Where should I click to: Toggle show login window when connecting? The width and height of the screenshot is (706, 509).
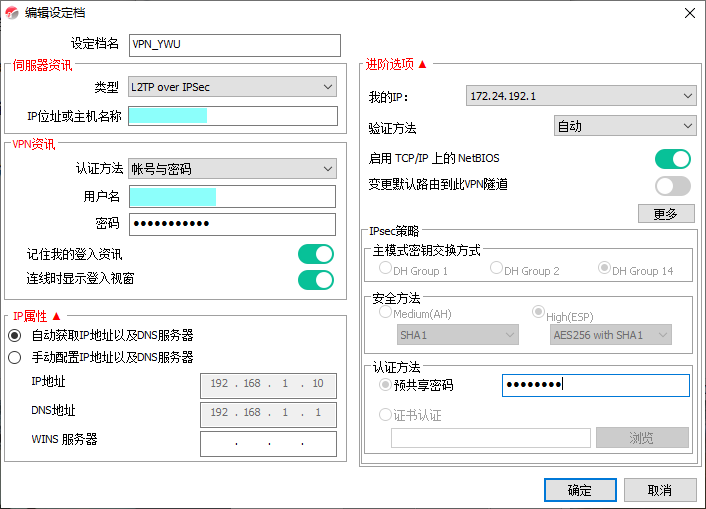point(316,279)
